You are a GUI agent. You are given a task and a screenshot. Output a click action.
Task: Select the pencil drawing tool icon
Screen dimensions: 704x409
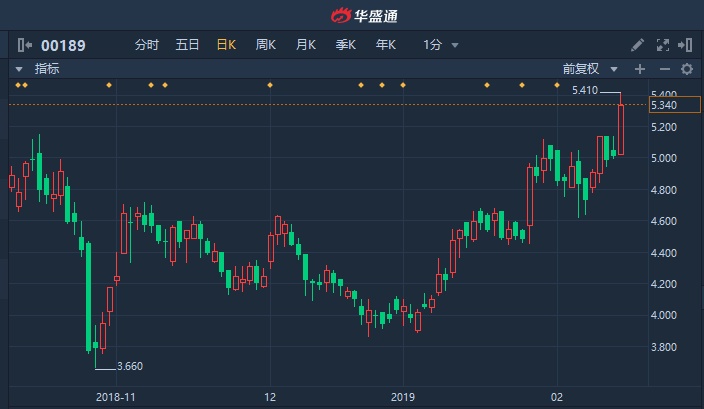pos(637,45)
